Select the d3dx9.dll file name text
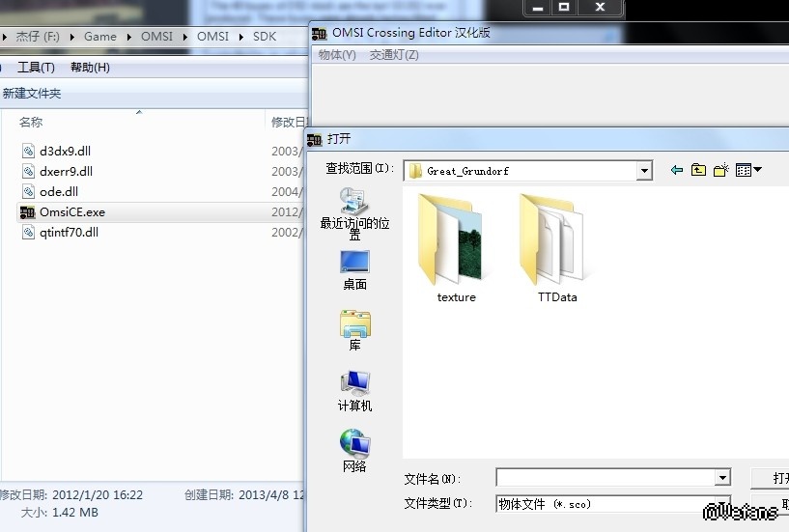The width and height of the screenshot is (789, 532). click(x=65, y=151)
